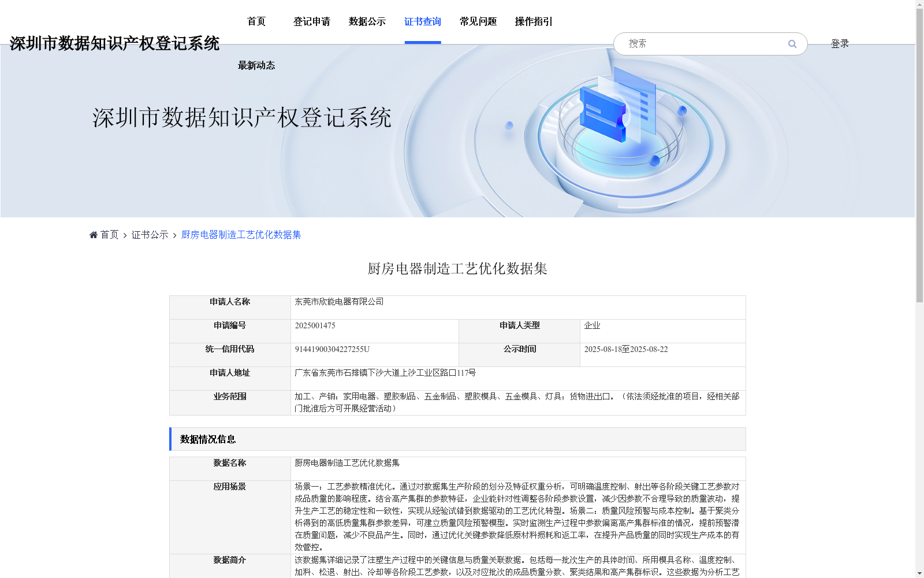Open the 常见问题 menu item
The image size is (924, 578).
tap(478, 21)
